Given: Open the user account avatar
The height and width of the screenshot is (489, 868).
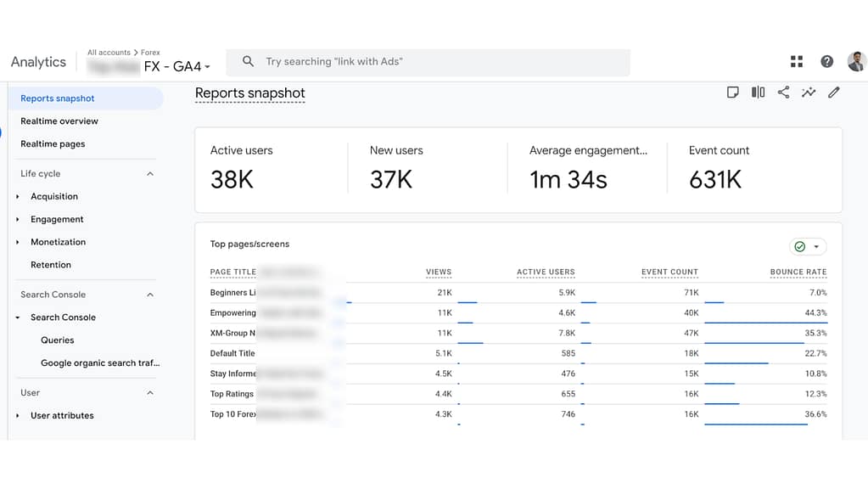Looking at the screenshot, I should pos(855,61).
